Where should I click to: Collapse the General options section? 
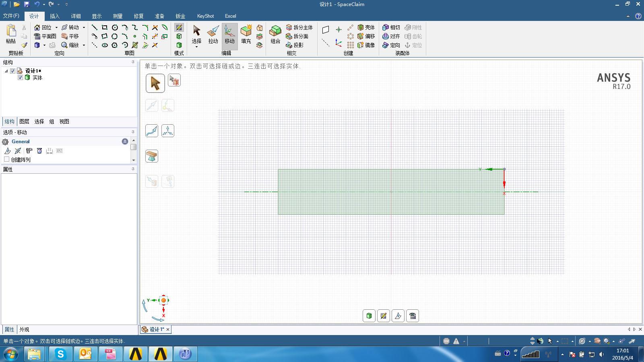125,141
